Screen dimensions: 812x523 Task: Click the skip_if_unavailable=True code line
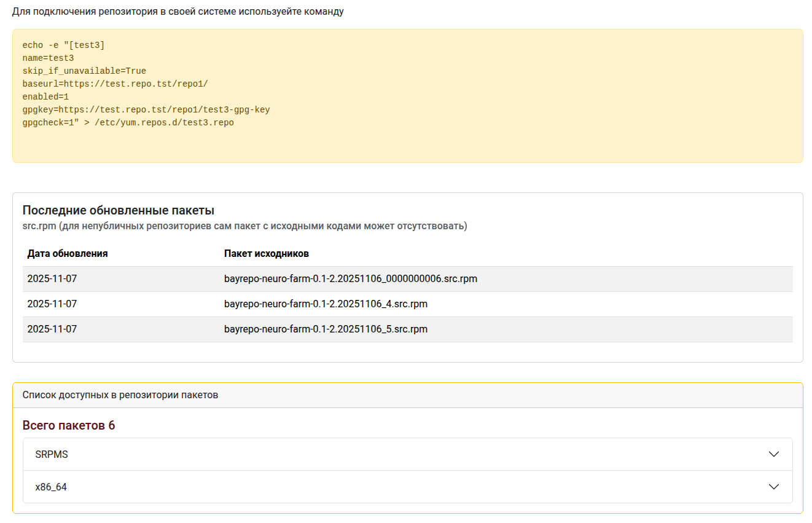pyautogui.click(x=84, y=71)
